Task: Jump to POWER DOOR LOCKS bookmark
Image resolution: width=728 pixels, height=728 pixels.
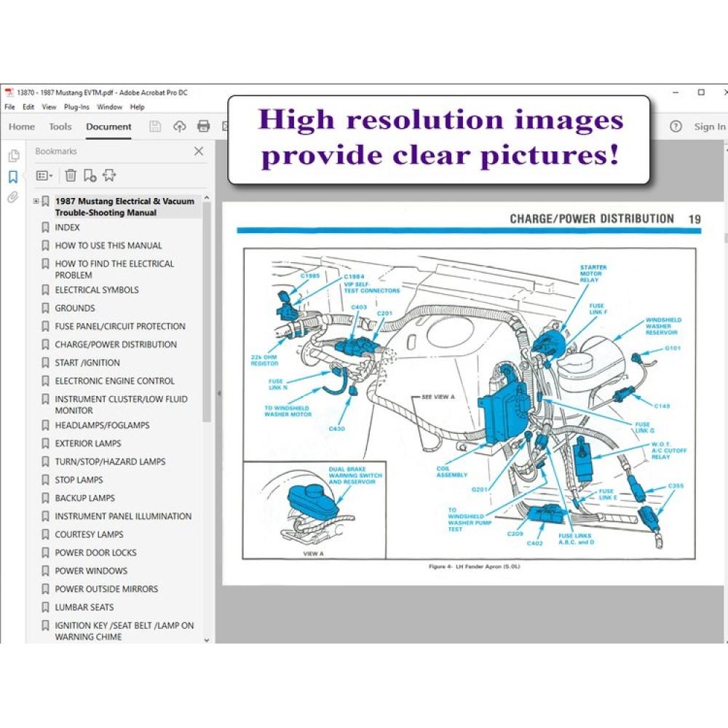Action: pos(95,553)
